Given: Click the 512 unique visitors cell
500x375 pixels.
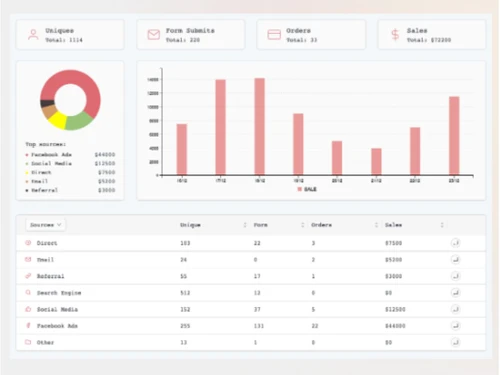Looking at the screenshot, I should pos(185,293).
